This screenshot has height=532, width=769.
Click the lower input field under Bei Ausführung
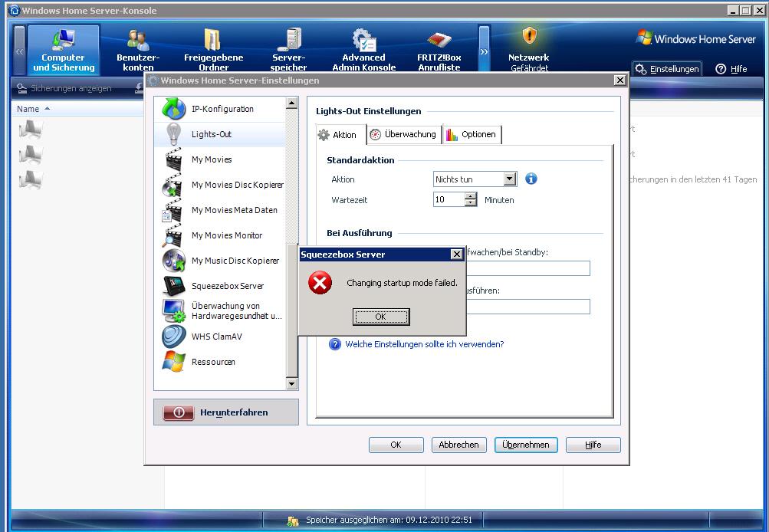pos(527,307)
